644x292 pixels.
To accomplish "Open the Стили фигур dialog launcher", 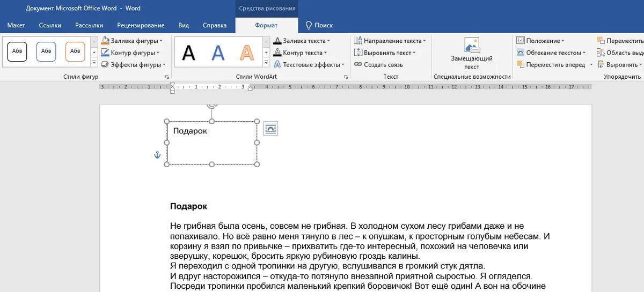I will (167, 77).
